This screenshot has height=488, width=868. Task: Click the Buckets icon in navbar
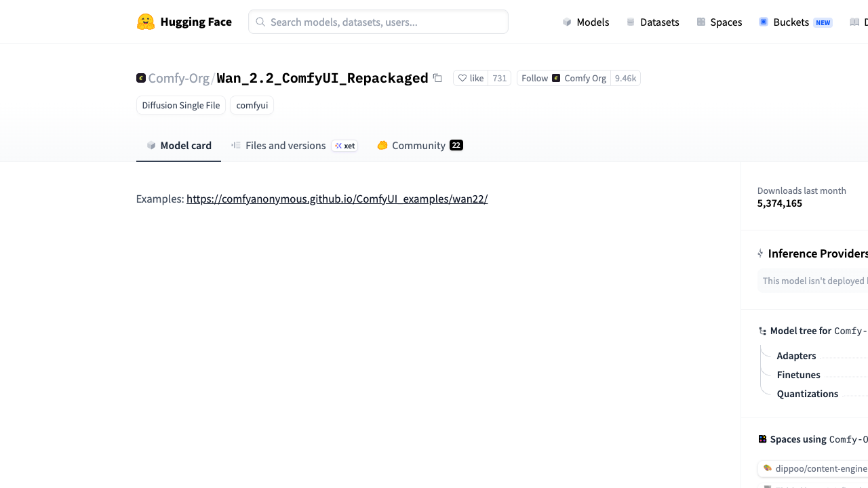pos(764,22)
